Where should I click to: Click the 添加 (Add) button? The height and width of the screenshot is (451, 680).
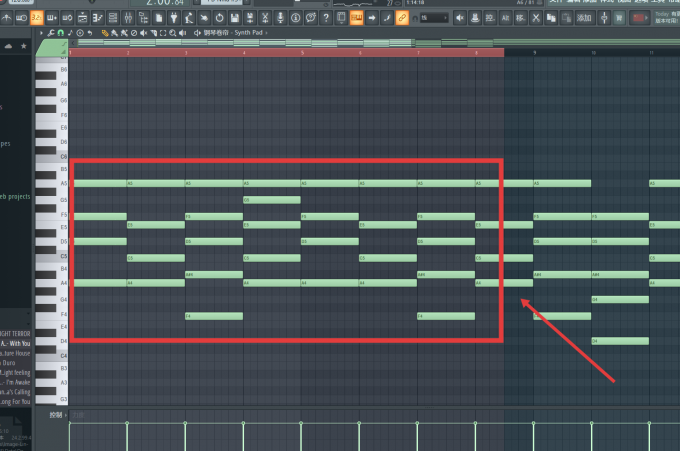click(584, 18)
